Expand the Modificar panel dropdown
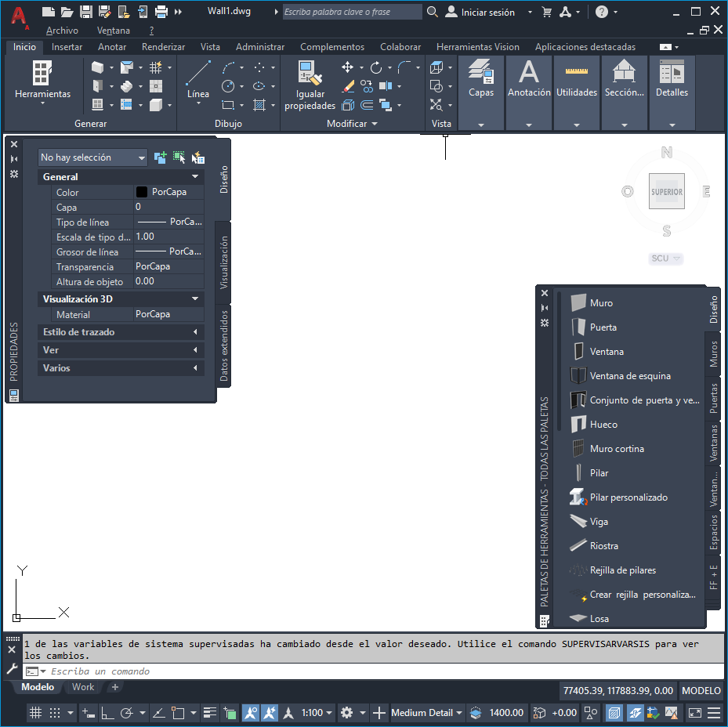728x727 pixels. (x=353, y=124)
